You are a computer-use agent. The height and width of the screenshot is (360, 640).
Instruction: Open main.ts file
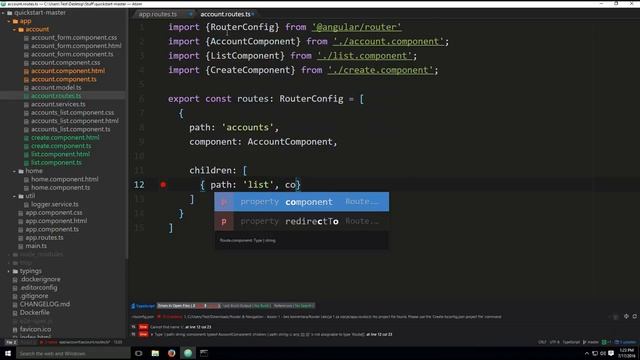point(36,246)
